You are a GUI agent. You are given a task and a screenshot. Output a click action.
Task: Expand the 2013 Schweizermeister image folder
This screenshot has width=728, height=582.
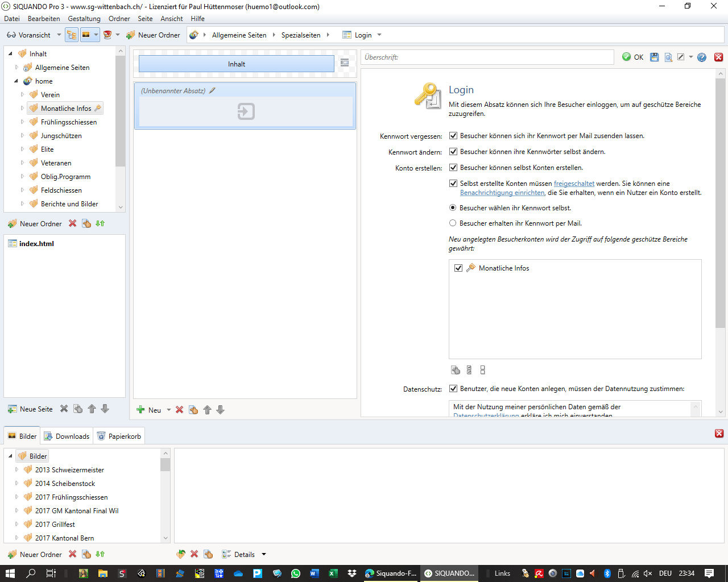(16, 470)
